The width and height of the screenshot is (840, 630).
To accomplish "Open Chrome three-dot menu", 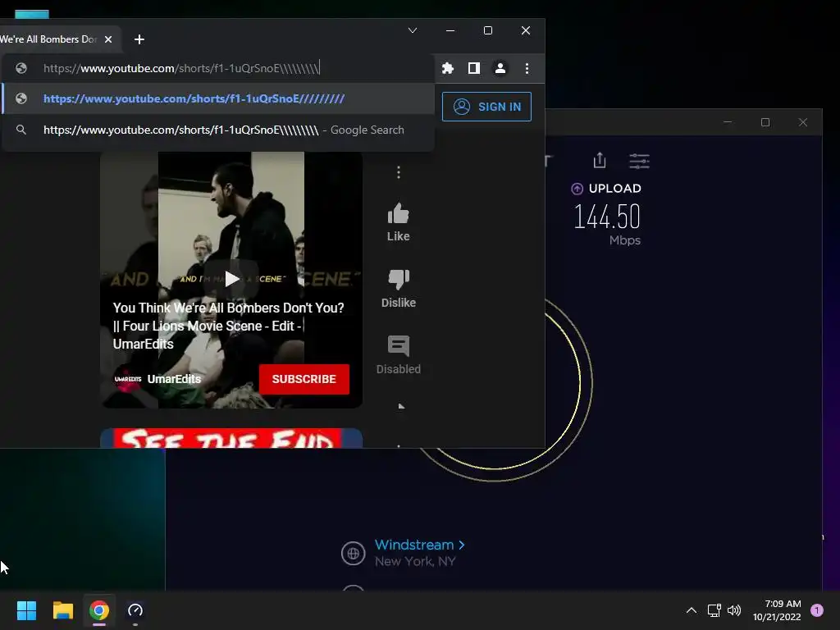I will [527, 68].
